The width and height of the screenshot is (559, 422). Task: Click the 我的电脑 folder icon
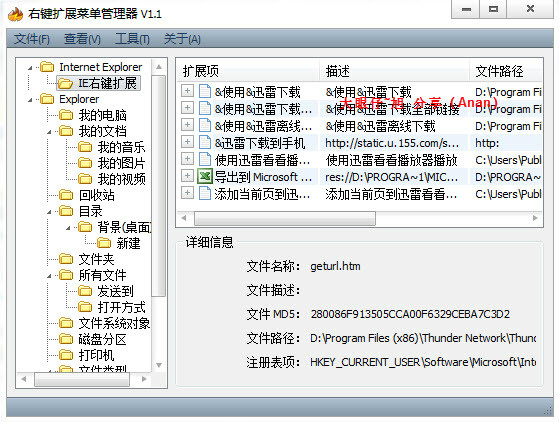pyautogui.click(x=66, y=115)
